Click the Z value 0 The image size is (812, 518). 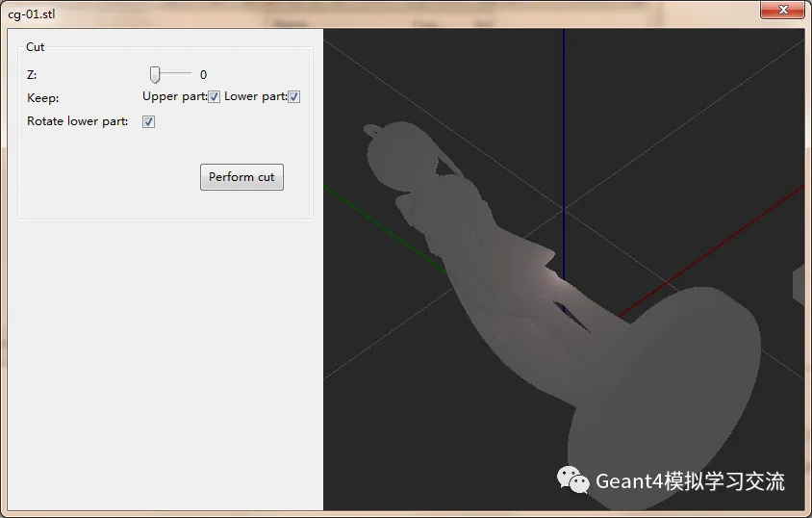204,75
